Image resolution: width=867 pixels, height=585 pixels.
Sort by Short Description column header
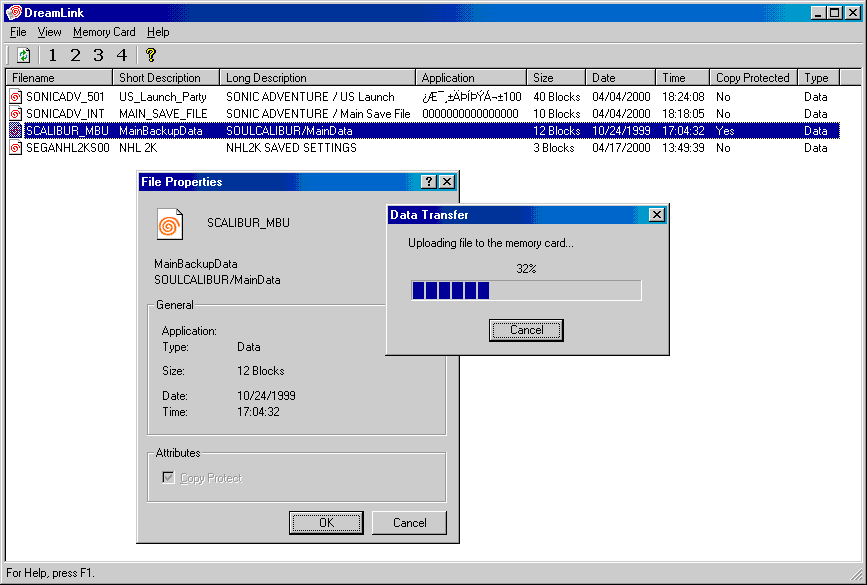166,77
